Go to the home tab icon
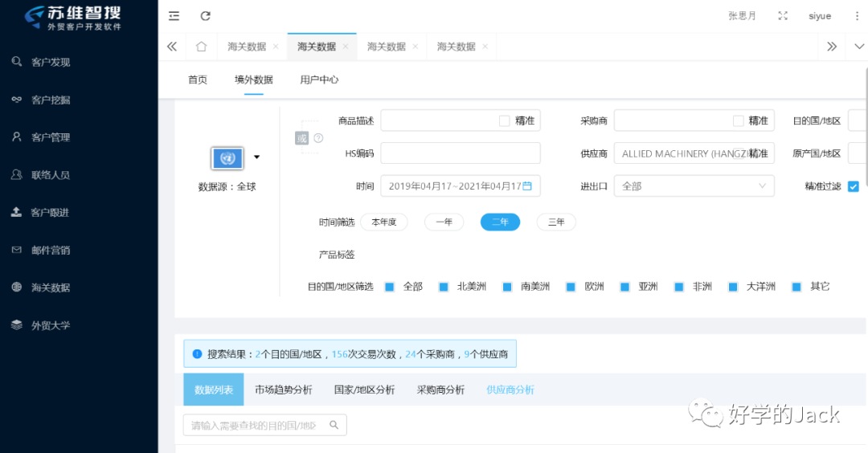Screen dimensions: 868x453 point(201,47)
